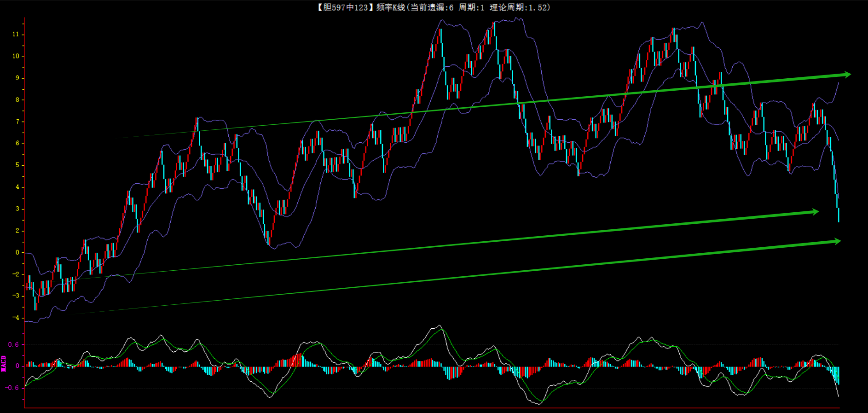868x413 pixels.
Task: Click the -4 label on the price axis
Action: click(16, 318)
